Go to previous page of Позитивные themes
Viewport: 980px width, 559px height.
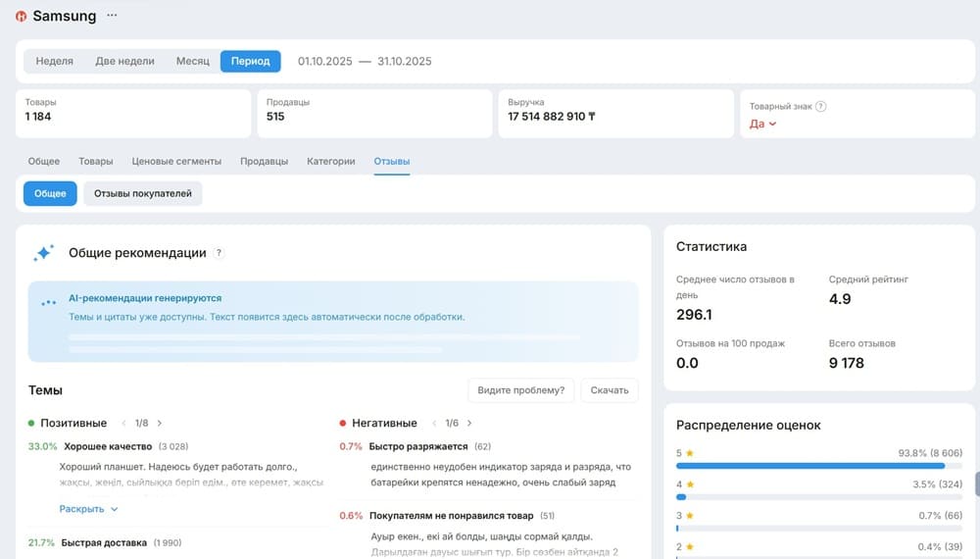click(123, 424)
